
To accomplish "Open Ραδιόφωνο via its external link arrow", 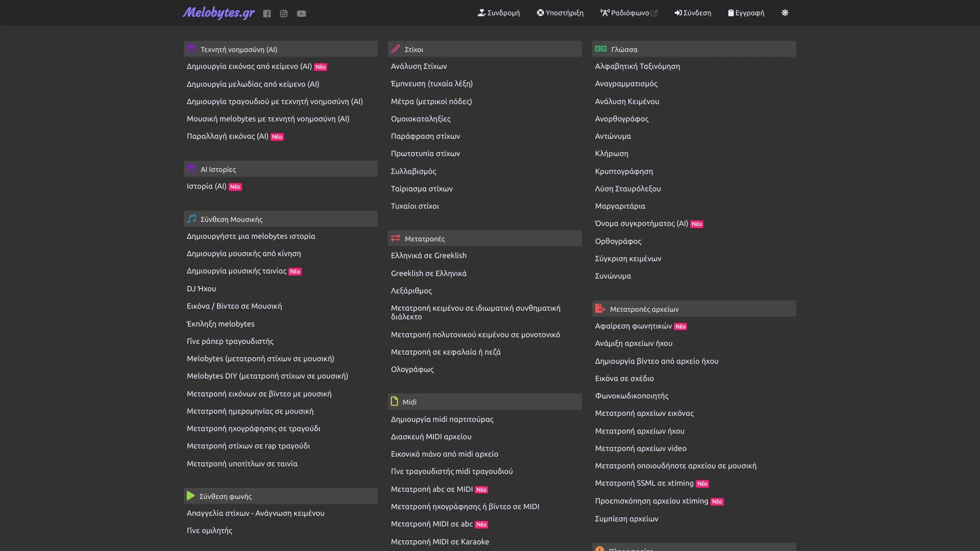I will [655, 12].
